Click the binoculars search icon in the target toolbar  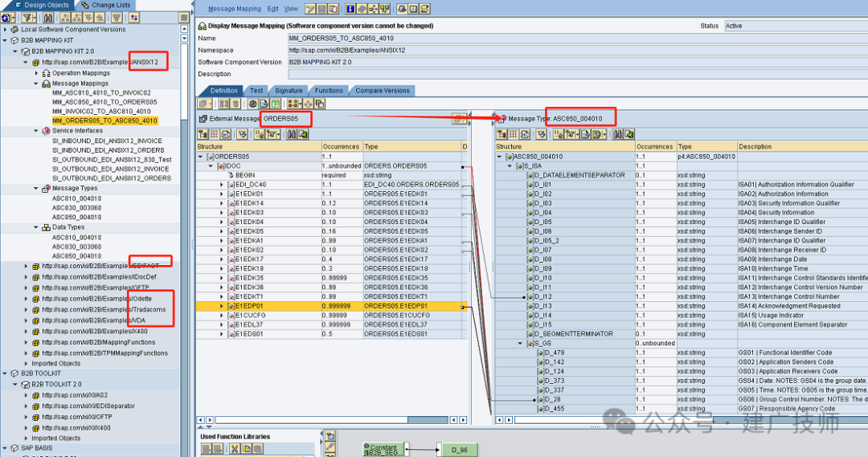(x=617, y=134)
